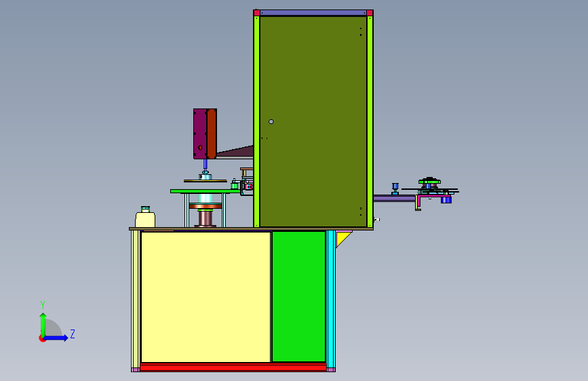Select the pale yellow base cabinet panel
Screen dimensions: 588x381
point(205,297)
